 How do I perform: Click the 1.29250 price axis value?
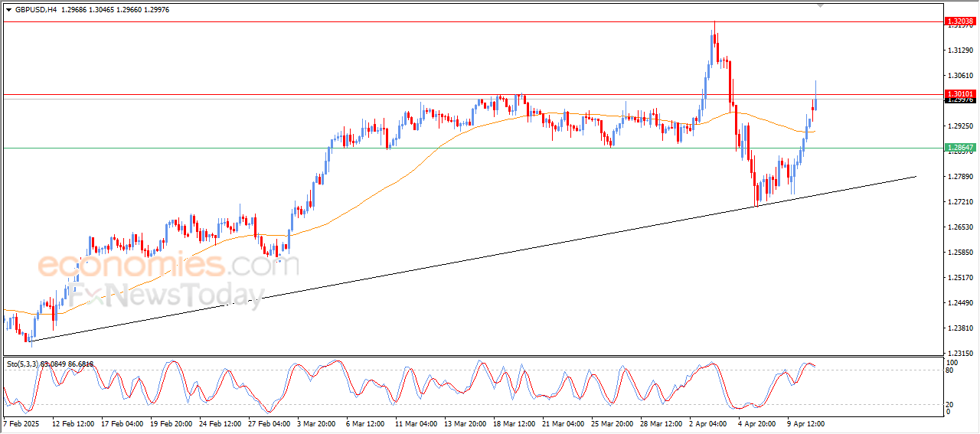point(960,126)
